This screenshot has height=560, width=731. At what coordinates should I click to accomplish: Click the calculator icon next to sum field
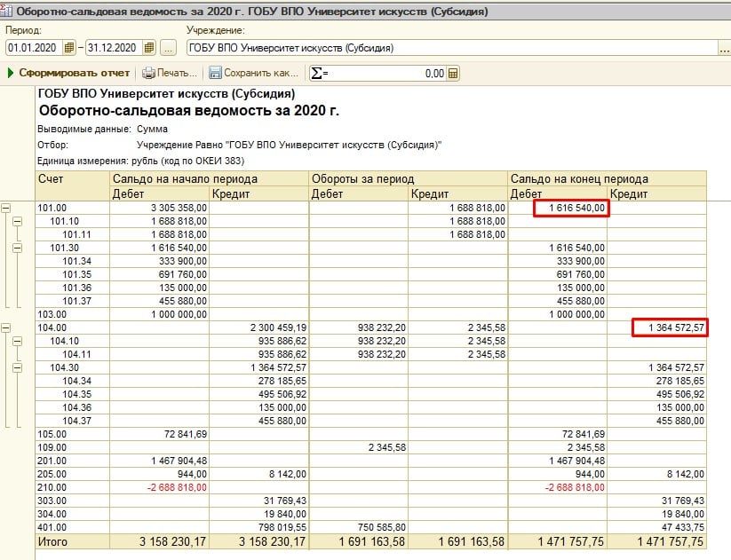coord(453,74)
